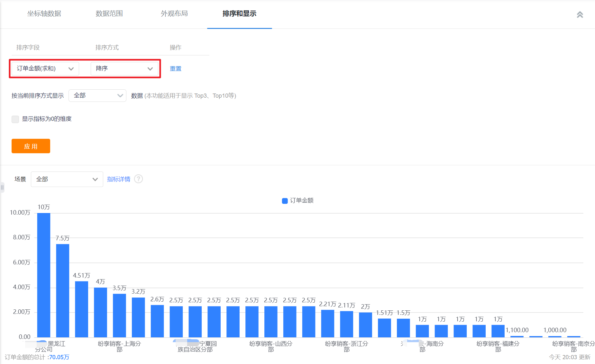Click the 7.5万 bar in the chart
595x364 pixels.
click(63, 290)
